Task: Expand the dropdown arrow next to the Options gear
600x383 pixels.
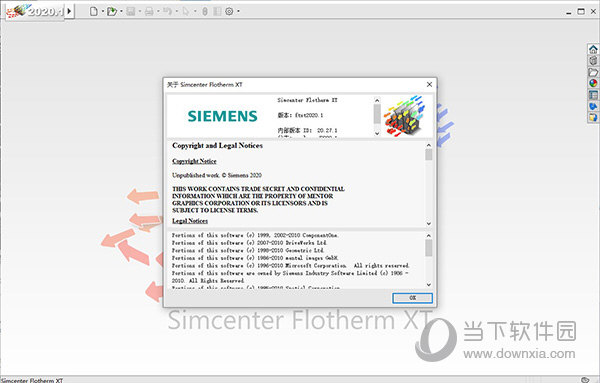Action: click(238, 11)
